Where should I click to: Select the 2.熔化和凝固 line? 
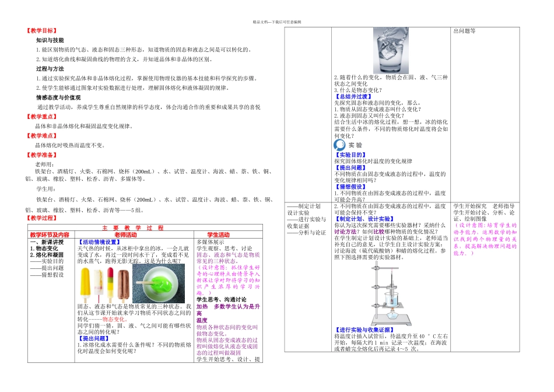tap(47, 255)
